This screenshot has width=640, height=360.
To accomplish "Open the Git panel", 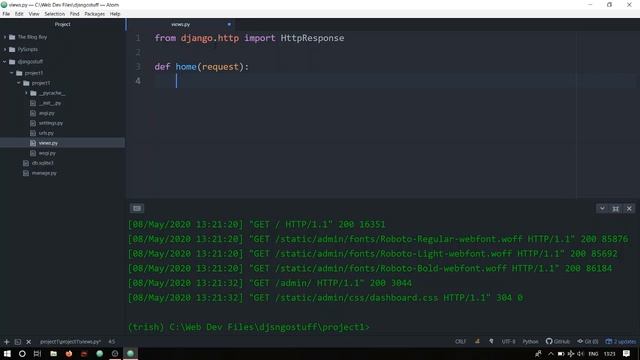I will pos(588,341).
